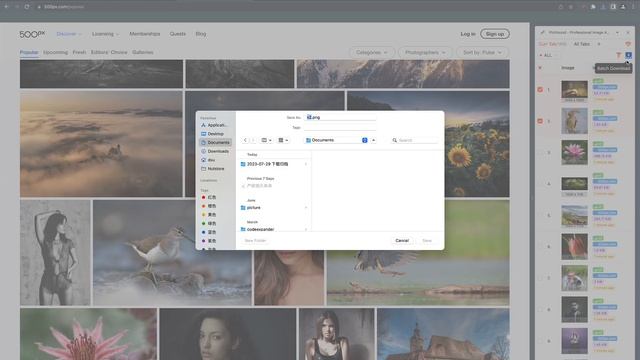Open the Photographers dropdown
This screenshot has width=640, height=360.
pyautogui.click(x=425, y=52)
